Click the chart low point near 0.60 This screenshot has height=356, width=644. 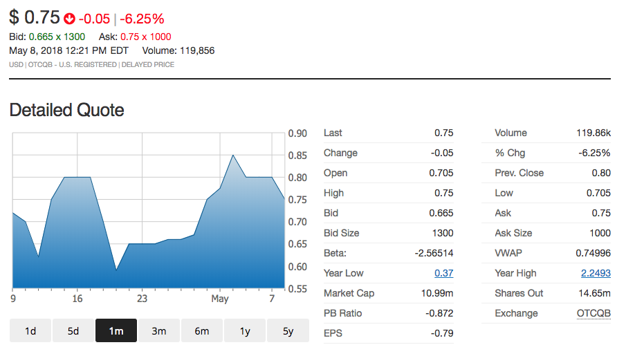click(116, 270)
